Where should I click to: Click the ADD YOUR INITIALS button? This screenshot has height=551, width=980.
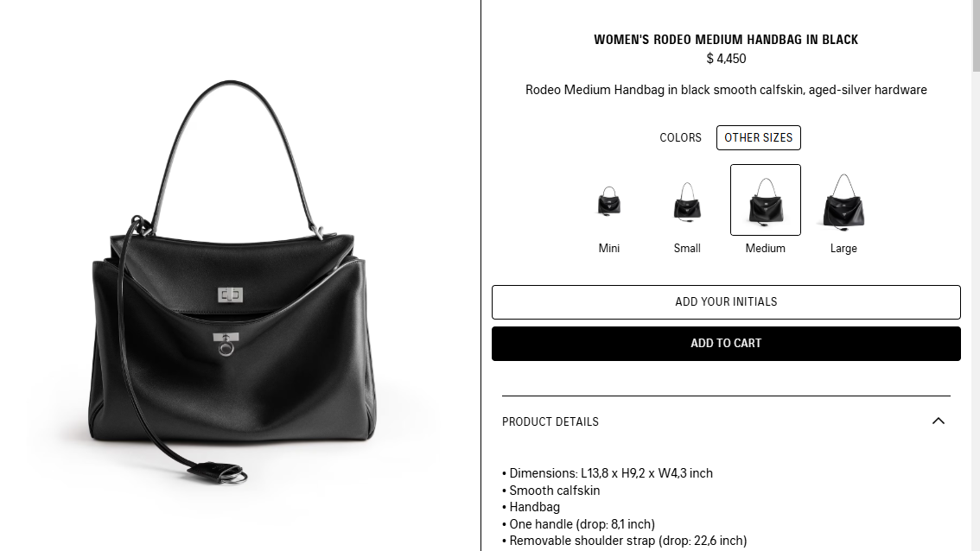726,301
